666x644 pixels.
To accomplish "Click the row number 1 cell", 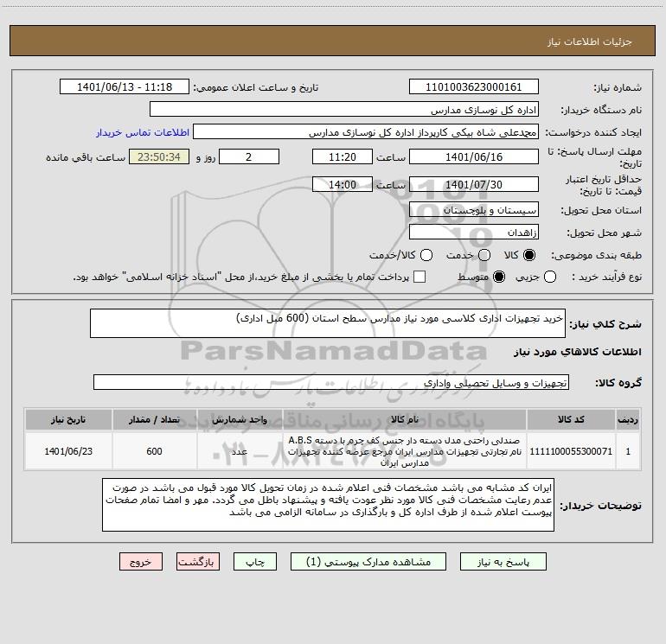I will point(628,451).
